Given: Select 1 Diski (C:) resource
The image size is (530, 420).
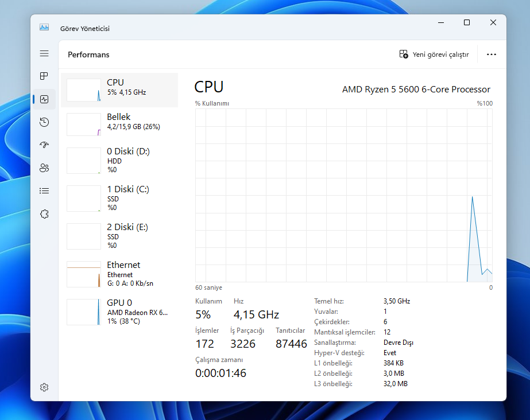Looking at the screenshot, I should [x=119, y=198].
